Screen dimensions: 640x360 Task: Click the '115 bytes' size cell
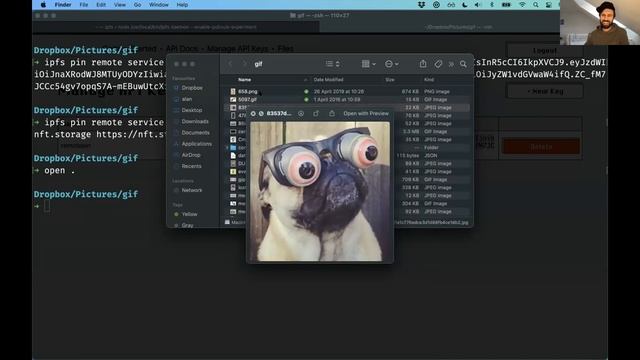pyautogui.click(x=408, y=156)
